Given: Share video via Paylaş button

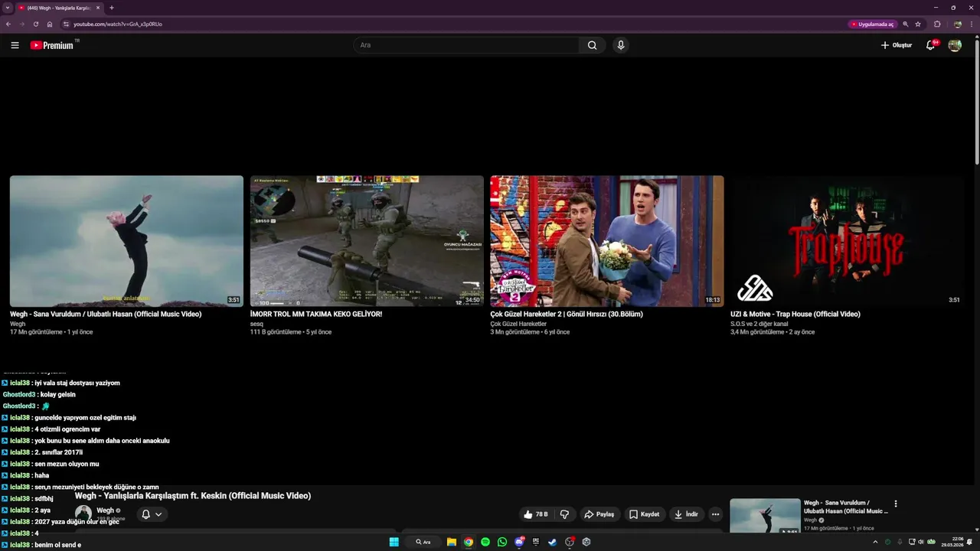Looking at the screenshot, I should click(x=599, y=514).
